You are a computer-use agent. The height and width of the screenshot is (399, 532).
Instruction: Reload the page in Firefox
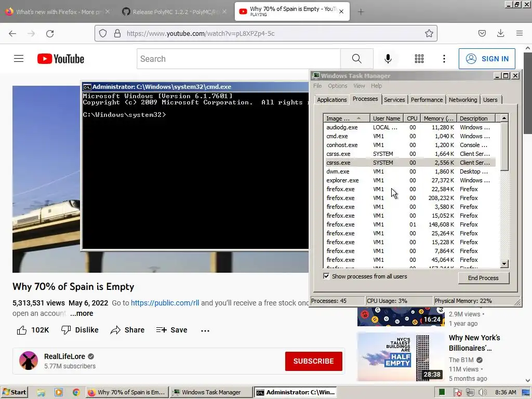point(50,34)
